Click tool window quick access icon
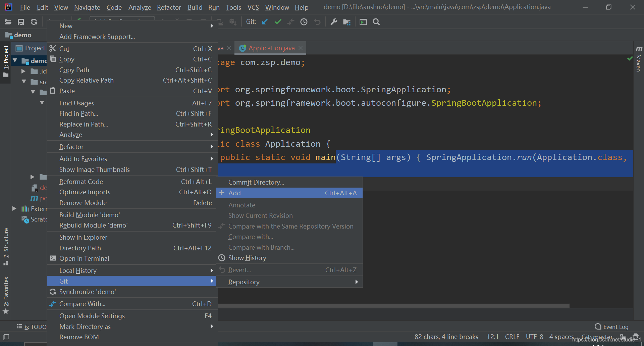This screenshot has width=644, height=346. 6,337
